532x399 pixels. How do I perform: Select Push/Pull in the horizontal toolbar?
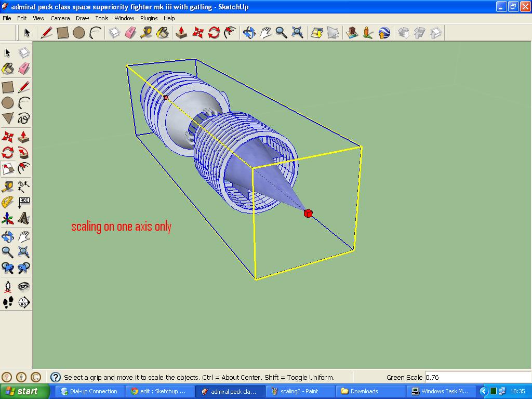[181, 33]
